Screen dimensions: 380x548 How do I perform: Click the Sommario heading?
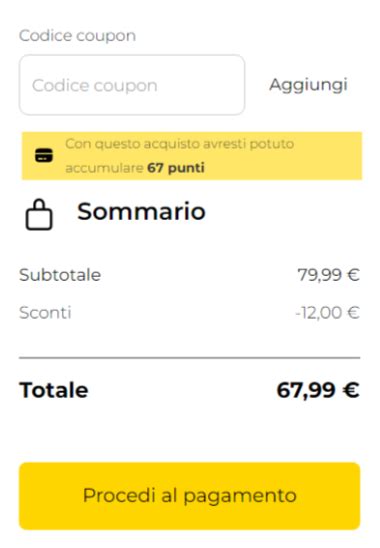(x=141, y=211)
